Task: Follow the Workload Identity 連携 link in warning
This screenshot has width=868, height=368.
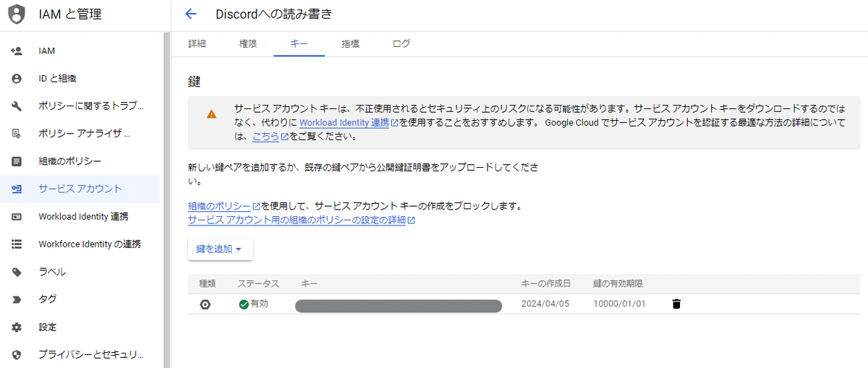Action: 349,122
